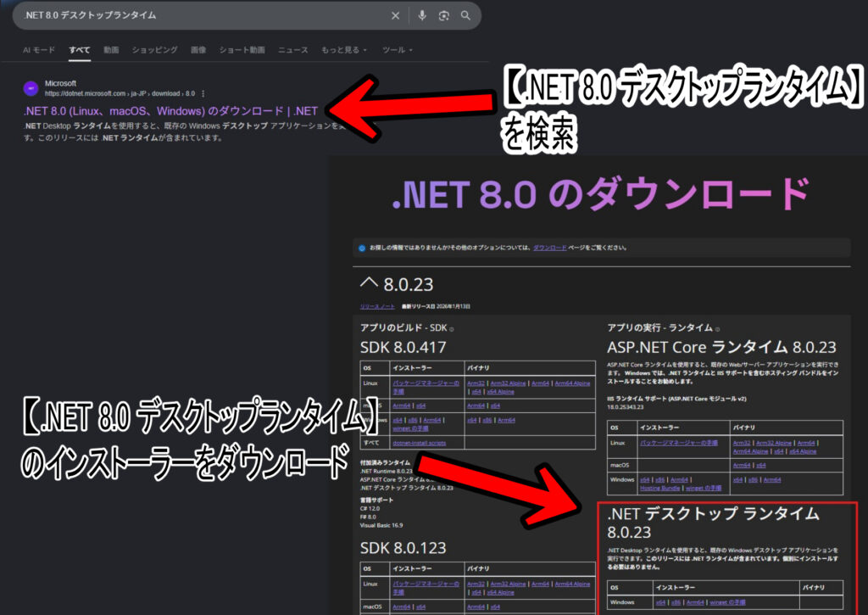The width and height of the screenshot is (868, 615).
Task: Open Google Lens image search icon
Action: point(443,15)
